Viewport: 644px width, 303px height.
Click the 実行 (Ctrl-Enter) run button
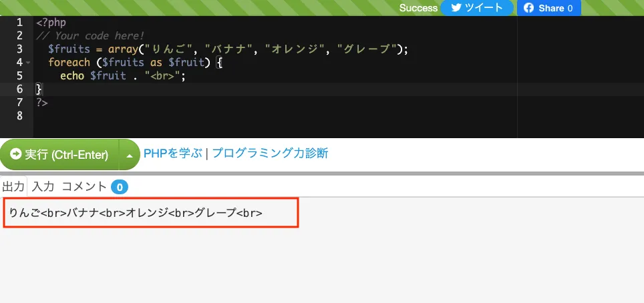[59, 154]
